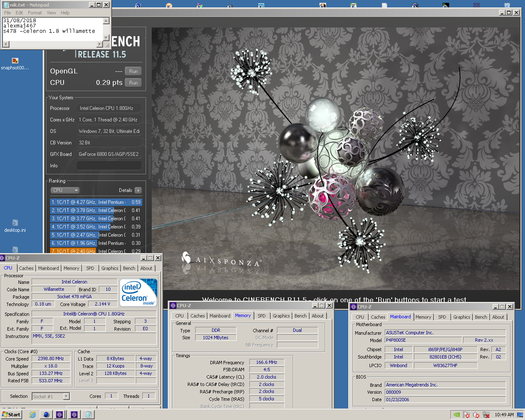Click the Notepad taskbar button
This screenshot has width=525, height=420.
pos(88,415)
